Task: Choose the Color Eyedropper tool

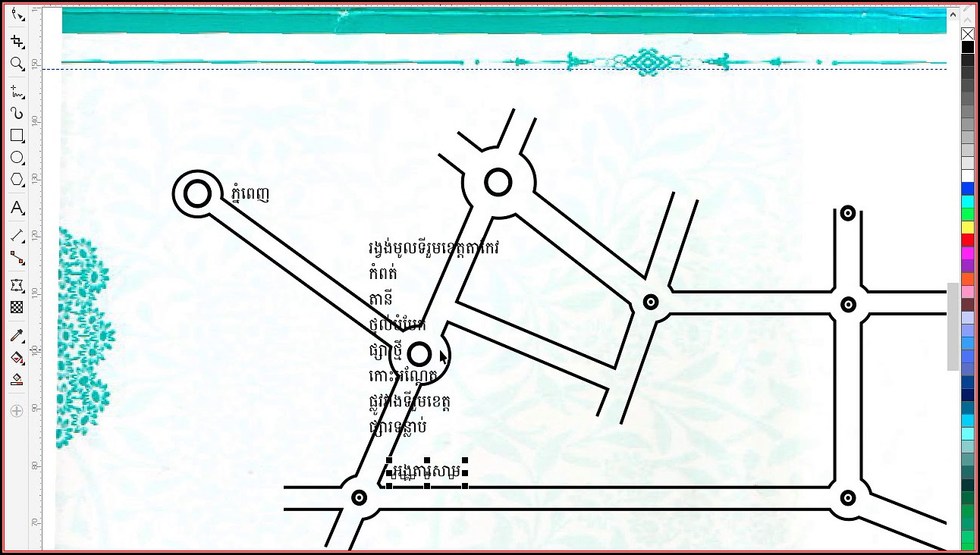Action: coord(17,335)
